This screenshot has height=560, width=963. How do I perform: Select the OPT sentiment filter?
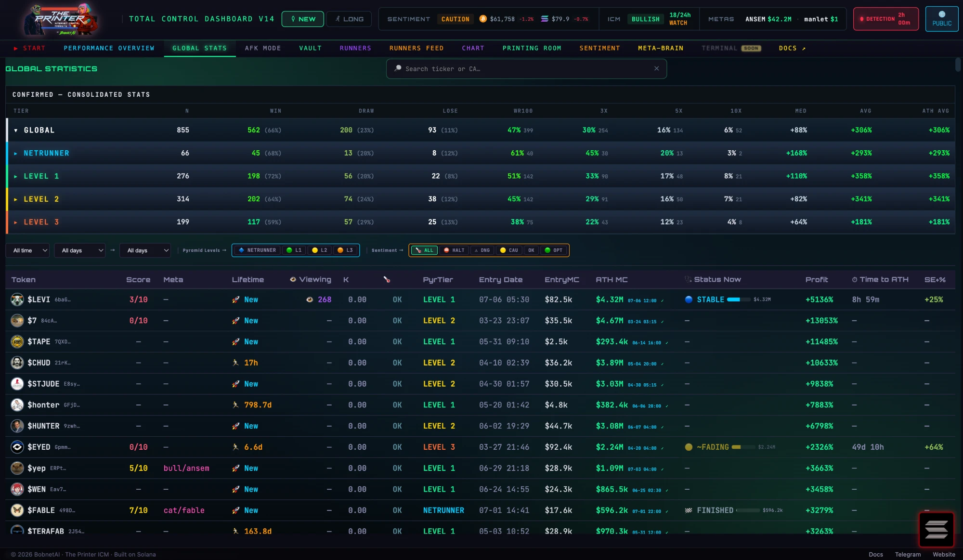[x=553, y=250]
